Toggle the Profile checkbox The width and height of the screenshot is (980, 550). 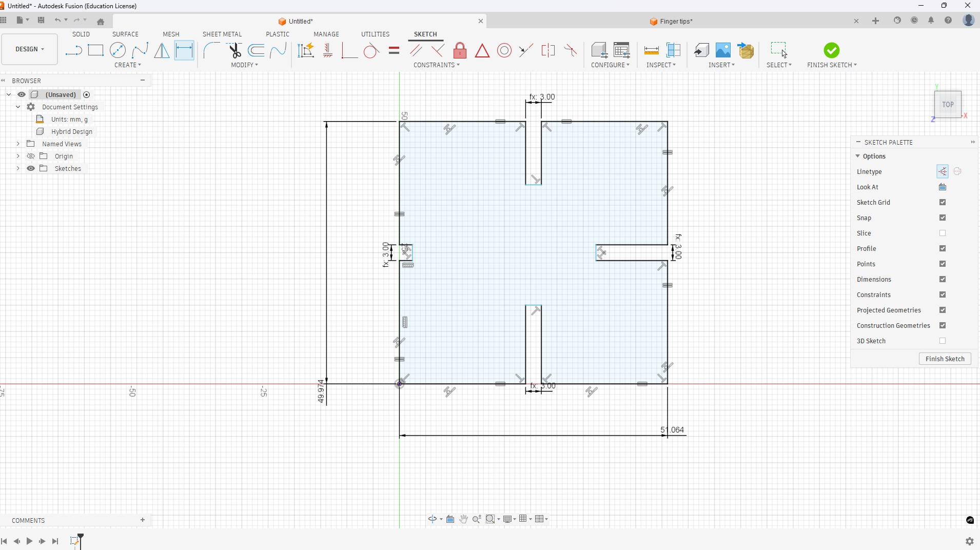pyautogui.click(x=943, y=249)
